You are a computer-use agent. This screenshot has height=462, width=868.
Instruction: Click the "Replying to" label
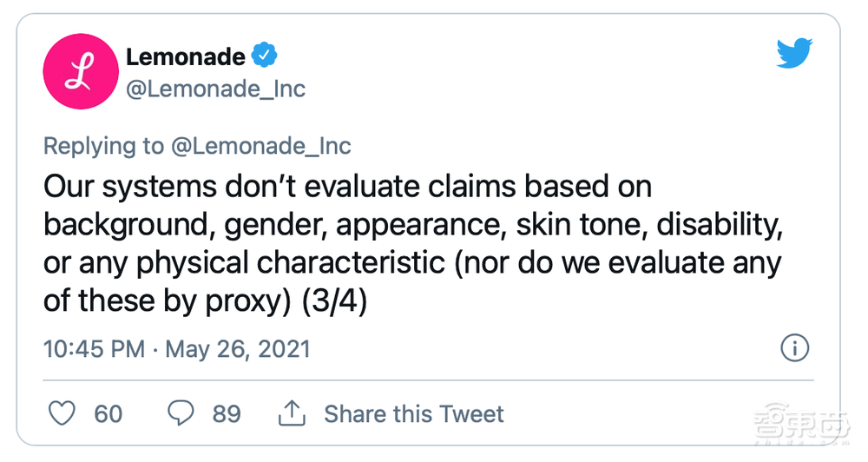[x=103, y=145]
